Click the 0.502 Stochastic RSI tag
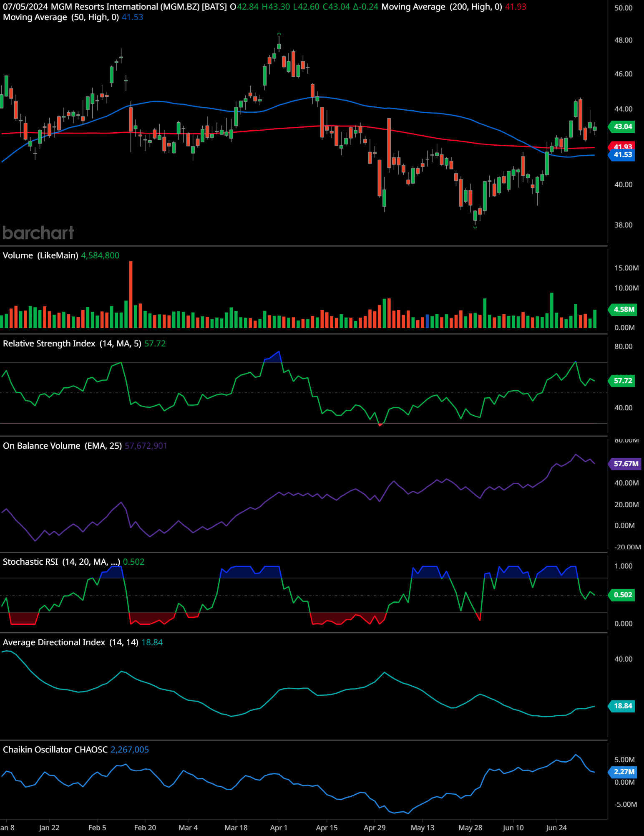This screenshot has width=644, height=836. (x=622, y=595)
